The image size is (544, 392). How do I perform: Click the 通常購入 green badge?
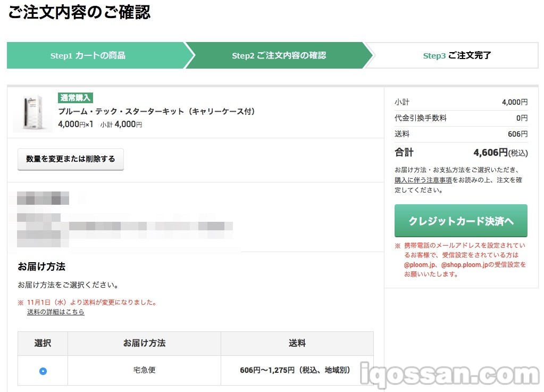tap(76, 98)
